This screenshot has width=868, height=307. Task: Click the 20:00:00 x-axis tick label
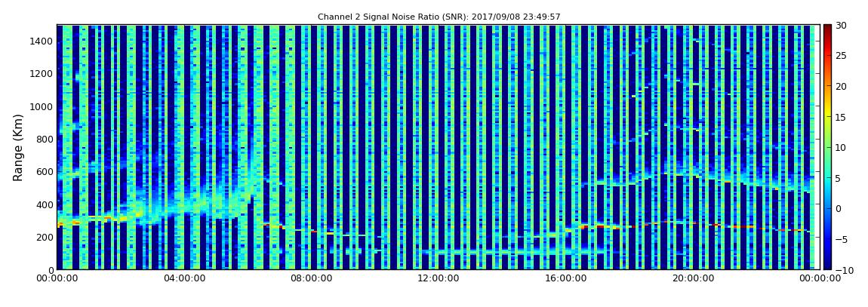click(692, 279)
